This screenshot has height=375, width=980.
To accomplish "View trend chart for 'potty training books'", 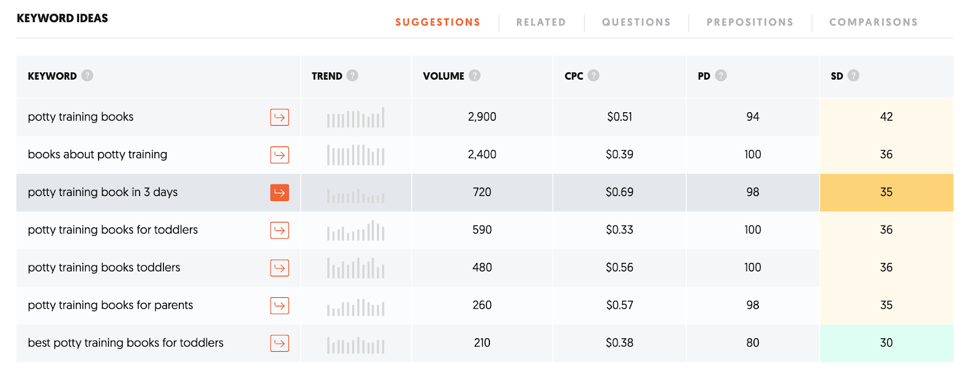I will pos(356,117).
